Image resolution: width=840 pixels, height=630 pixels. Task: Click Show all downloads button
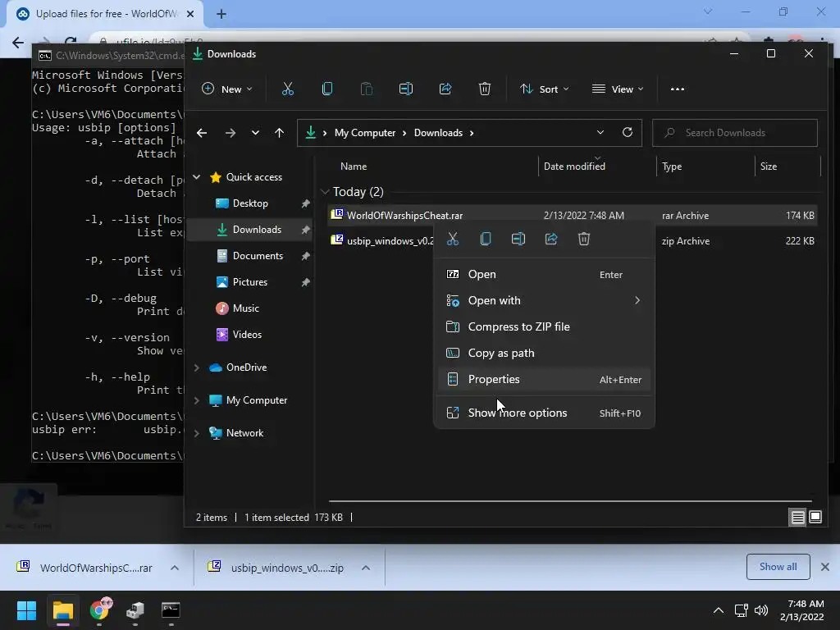point(778,567)
